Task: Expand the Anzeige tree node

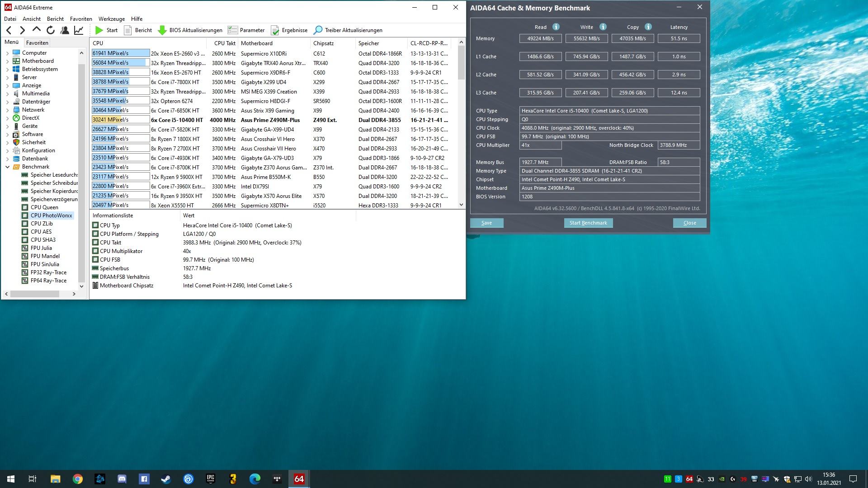Action: [7, 85]
